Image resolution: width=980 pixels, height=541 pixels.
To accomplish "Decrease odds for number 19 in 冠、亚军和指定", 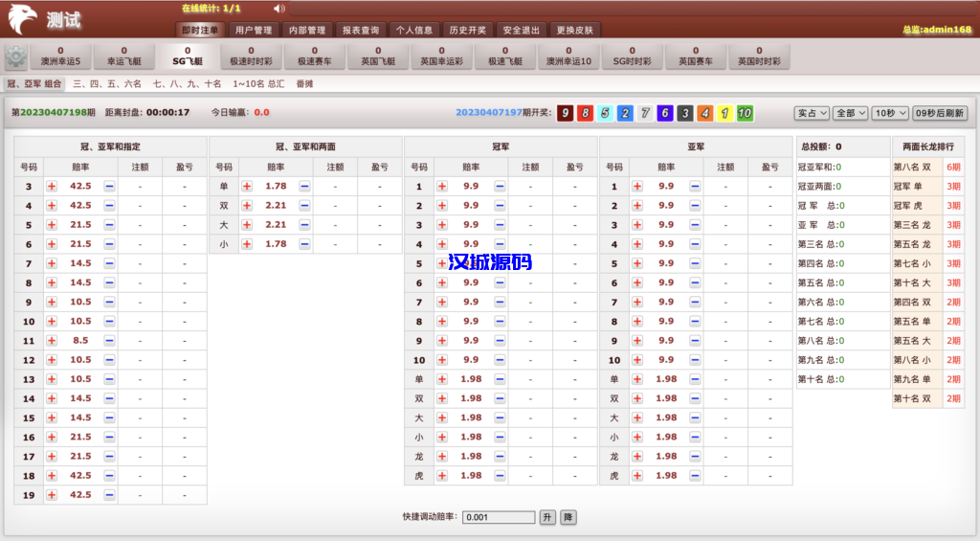I will pyautogui.click(x=109, y=495).
